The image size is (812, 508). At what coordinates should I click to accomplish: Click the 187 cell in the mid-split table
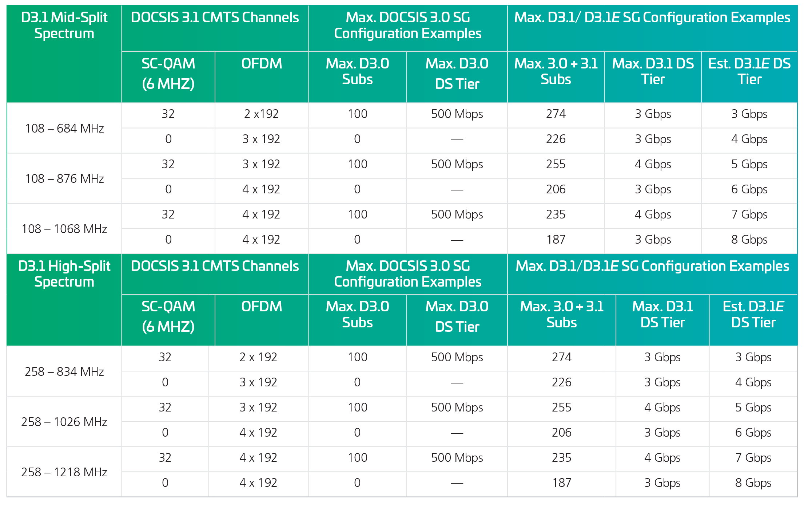[556, 240]
